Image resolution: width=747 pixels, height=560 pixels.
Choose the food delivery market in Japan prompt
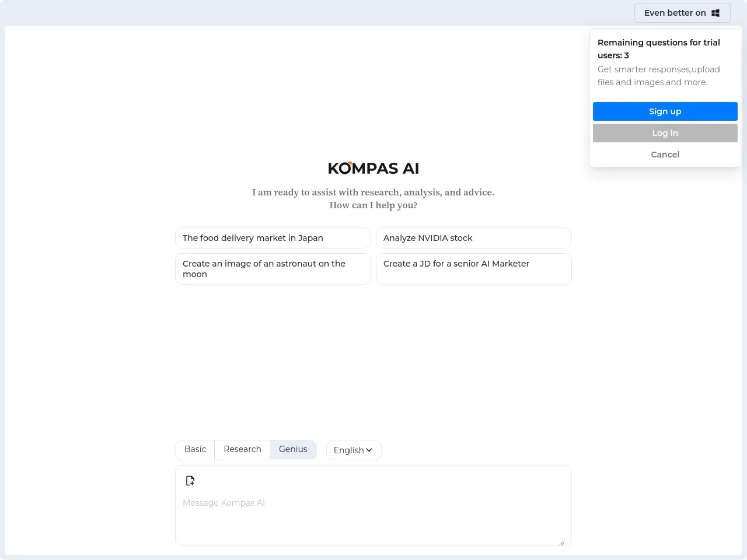click(273, 238)
